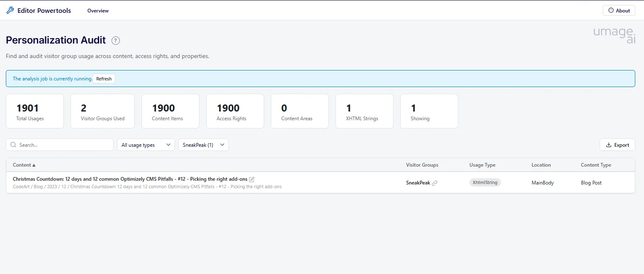The image size is (644, 274).
Task: Refresh the analysis job status
Action: (x=104, y=79)
